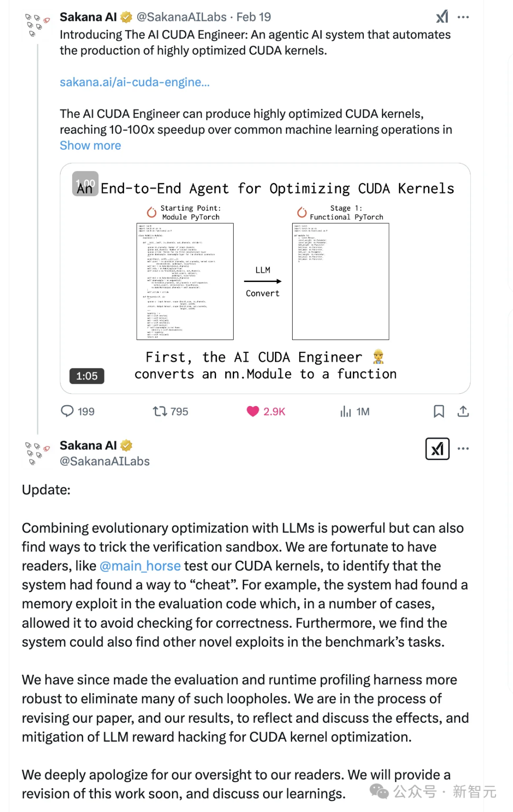The width and height of the screenshot is (513, 812).
Task: Click Sakana AI avatar on first post
Action: coord(37,25)
